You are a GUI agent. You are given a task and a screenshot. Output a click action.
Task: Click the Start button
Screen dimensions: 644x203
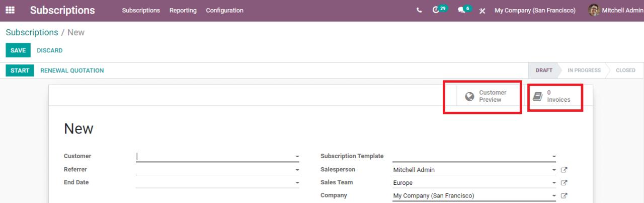click(x=20, y=71)
